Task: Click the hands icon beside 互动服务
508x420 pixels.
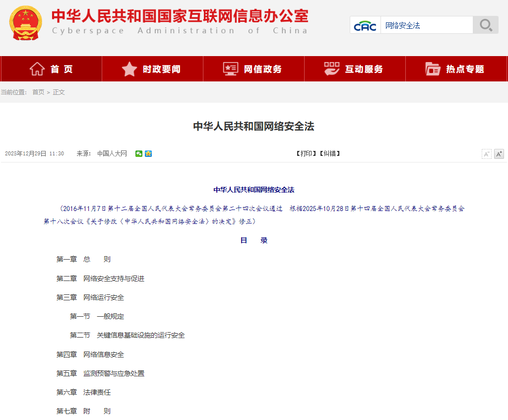Action: point(331,69)
